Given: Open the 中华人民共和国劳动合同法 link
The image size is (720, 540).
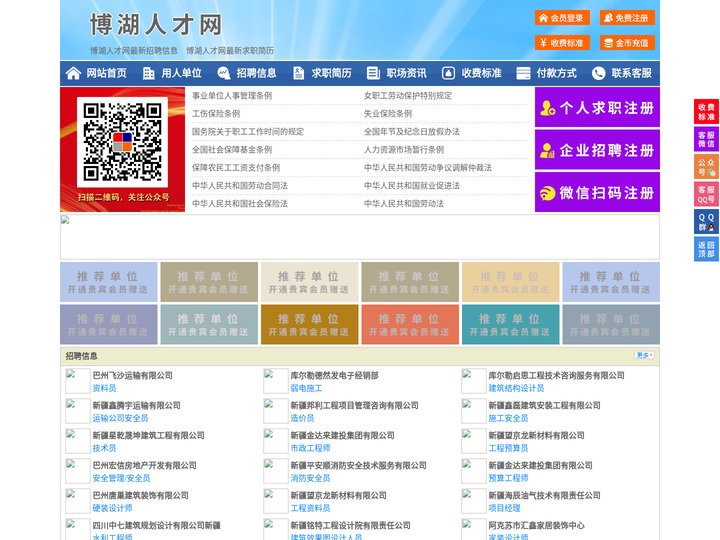Looking at the screenshot, I should click(240, 186).
